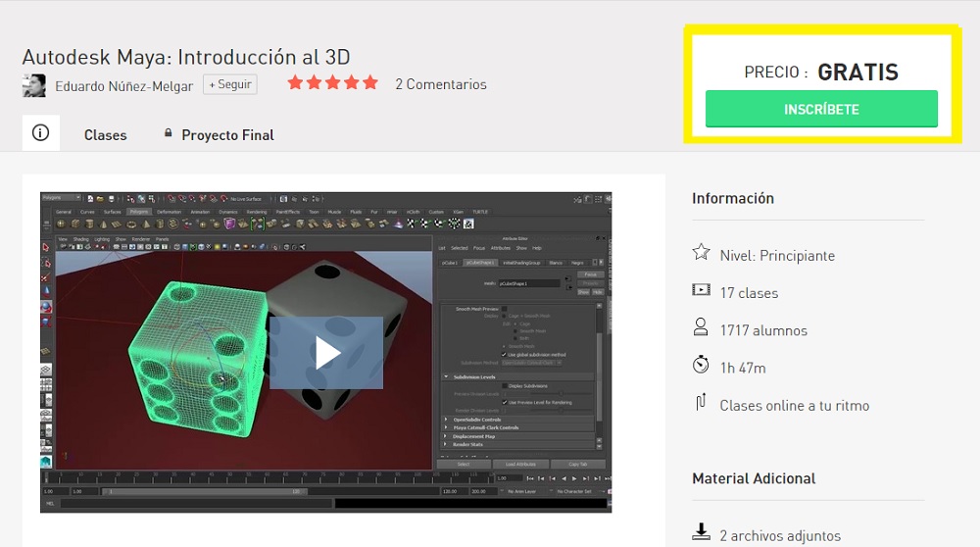
Task: Click the star icon next to Nivel: Principiante
Action: pyautogui.click(x=702, y=253)
